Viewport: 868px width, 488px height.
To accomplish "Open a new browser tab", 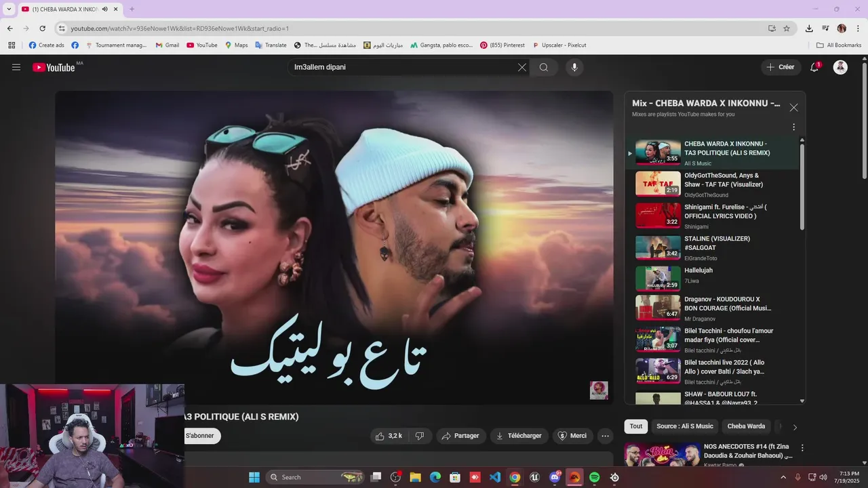I will (132, 9).
